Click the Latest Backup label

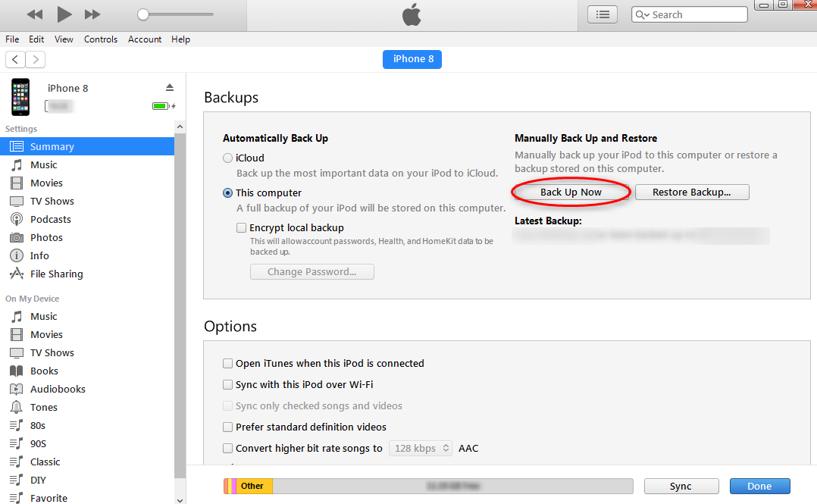(x=548, y=221)
